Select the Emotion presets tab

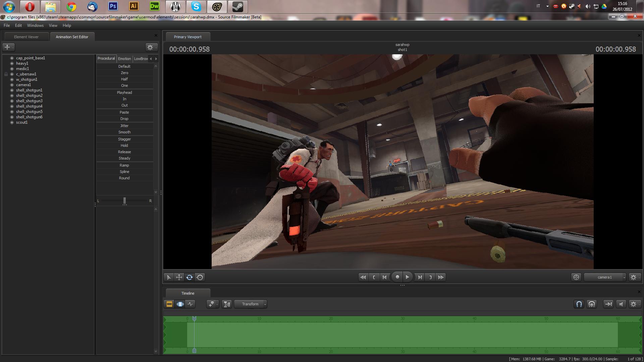124,59
